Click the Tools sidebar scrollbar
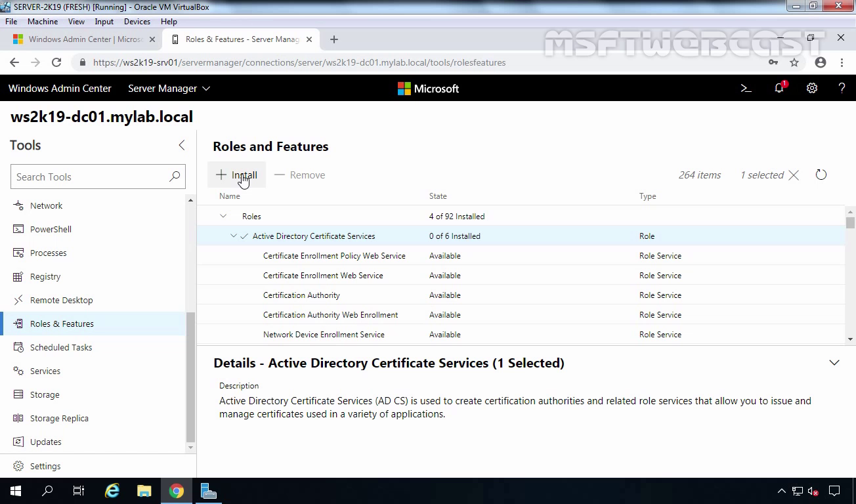This screenshot has height=504, width=856. [x=190, y=377]
